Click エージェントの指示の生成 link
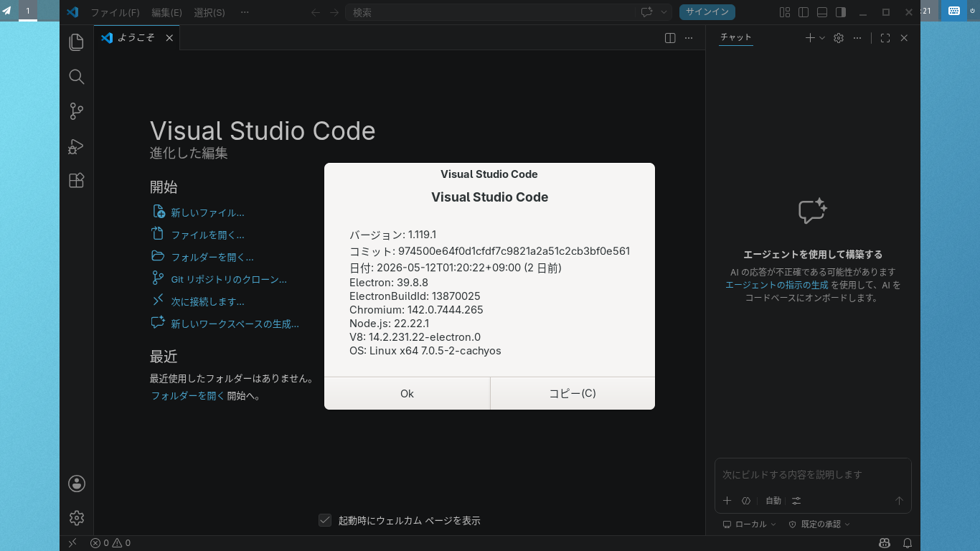 tap(777, 285)
